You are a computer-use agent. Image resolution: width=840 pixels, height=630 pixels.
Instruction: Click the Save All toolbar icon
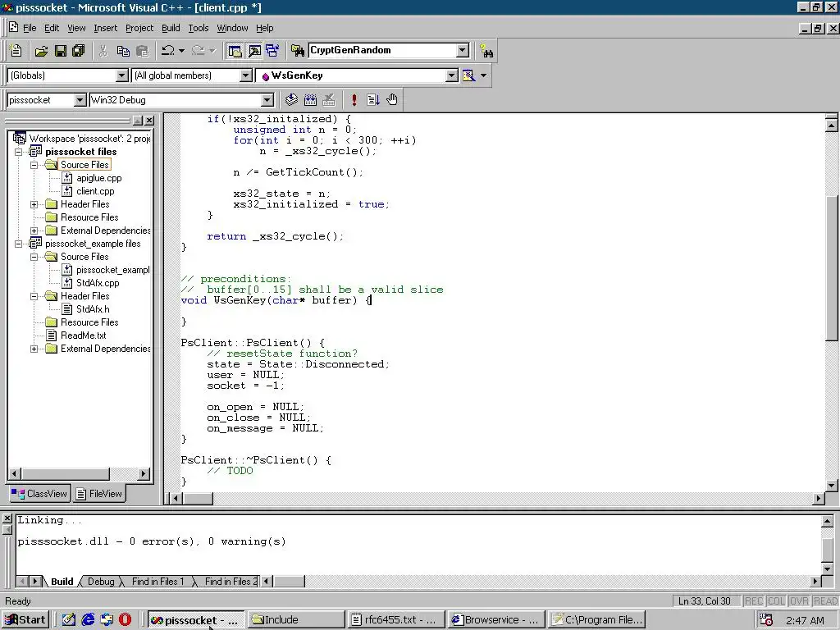(79, 50)
